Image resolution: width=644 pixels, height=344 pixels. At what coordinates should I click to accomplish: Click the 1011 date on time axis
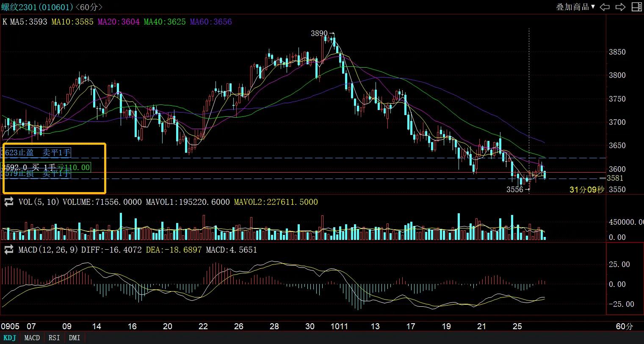pos(339,326)
